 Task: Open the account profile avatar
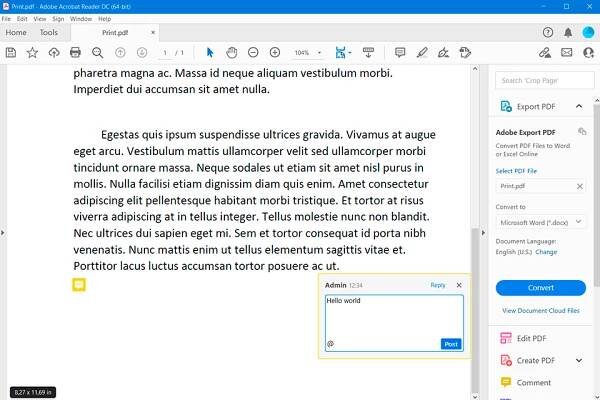[x=588, y=33]
